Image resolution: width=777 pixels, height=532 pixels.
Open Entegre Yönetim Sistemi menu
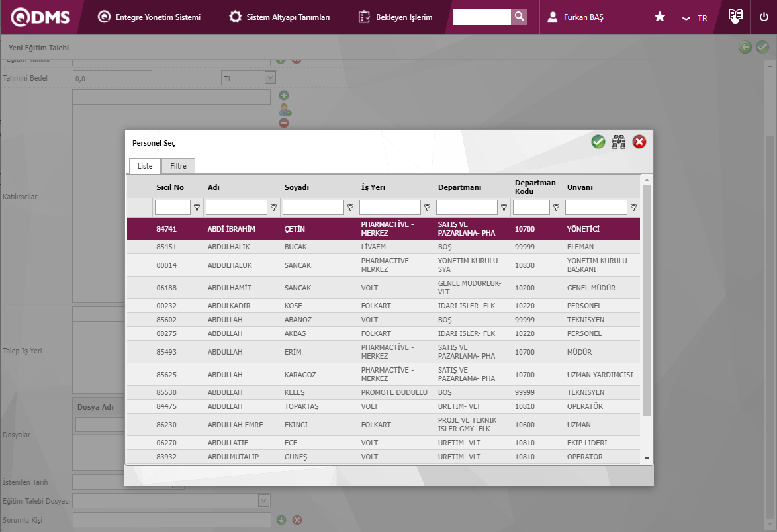pyautogui.click(x=149, y=17)
